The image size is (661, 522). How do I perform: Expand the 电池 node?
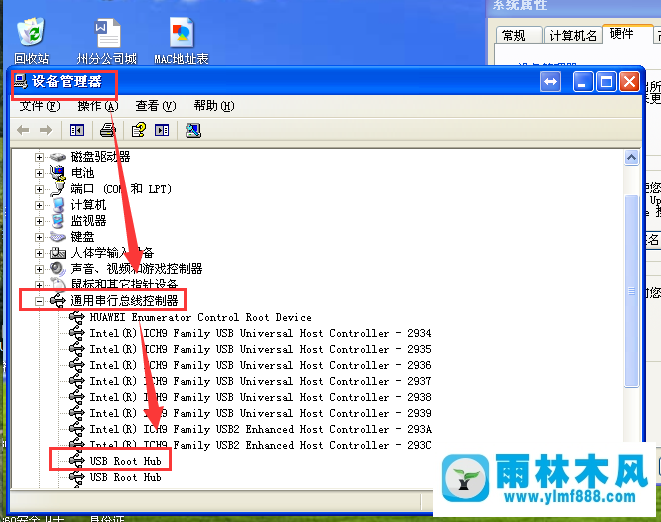click(39, 173)
